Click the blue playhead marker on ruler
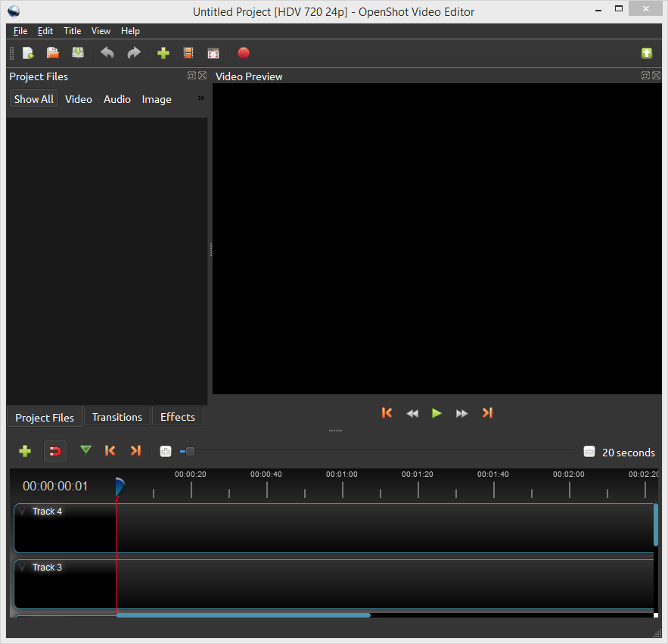The image size is (668, 644). pyautogui.click(x=120, y=487)
